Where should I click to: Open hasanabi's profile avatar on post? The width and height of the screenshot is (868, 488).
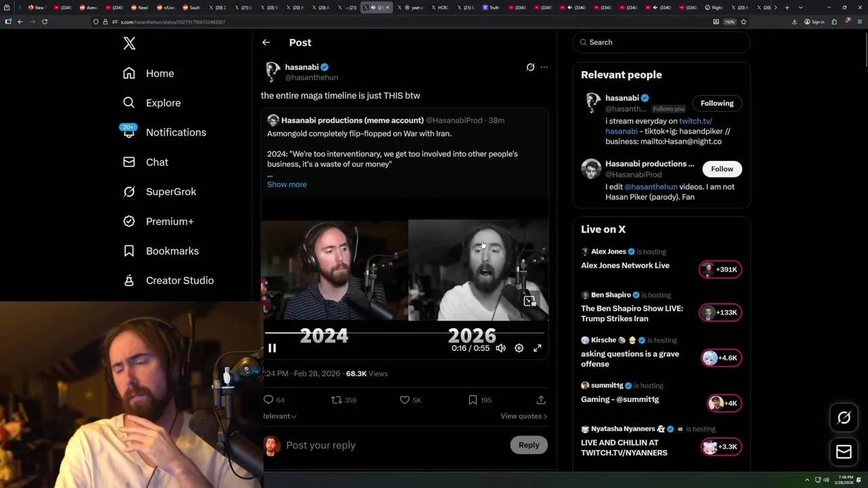(273, 72)
